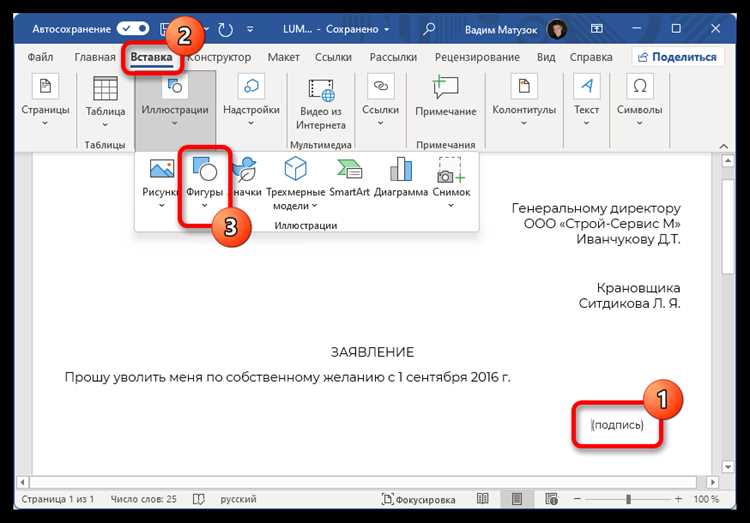Switch to the Главная tab
750x523 pixels.
point(95,57)
